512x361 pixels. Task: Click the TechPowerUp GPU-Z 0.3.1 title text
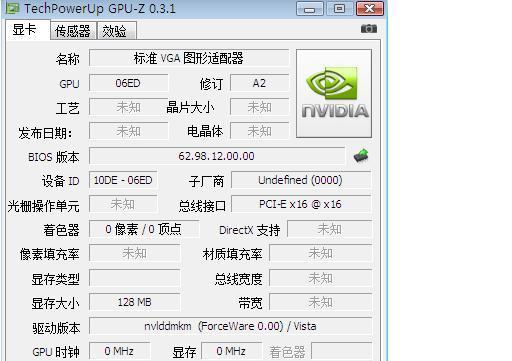click(x=100, y=8)
